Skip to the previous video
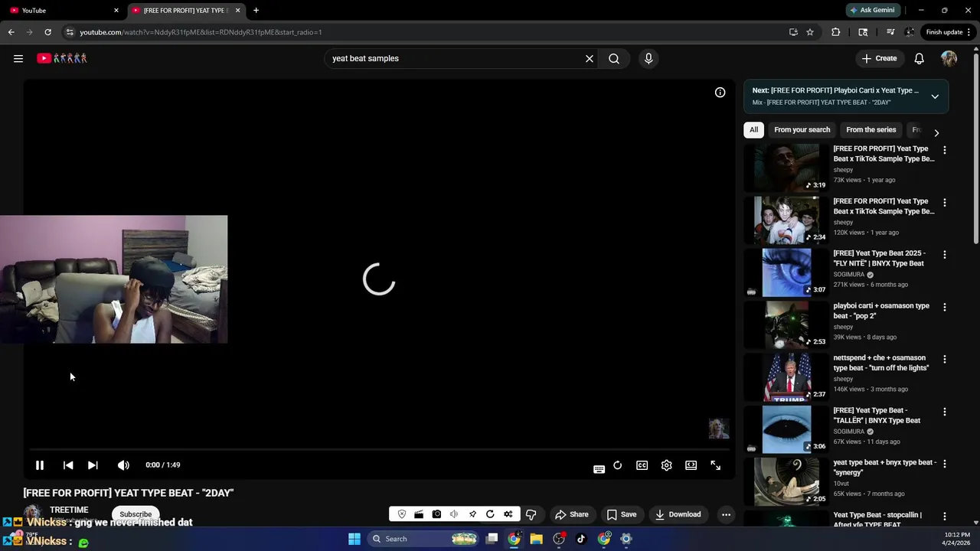 [68, 465]
